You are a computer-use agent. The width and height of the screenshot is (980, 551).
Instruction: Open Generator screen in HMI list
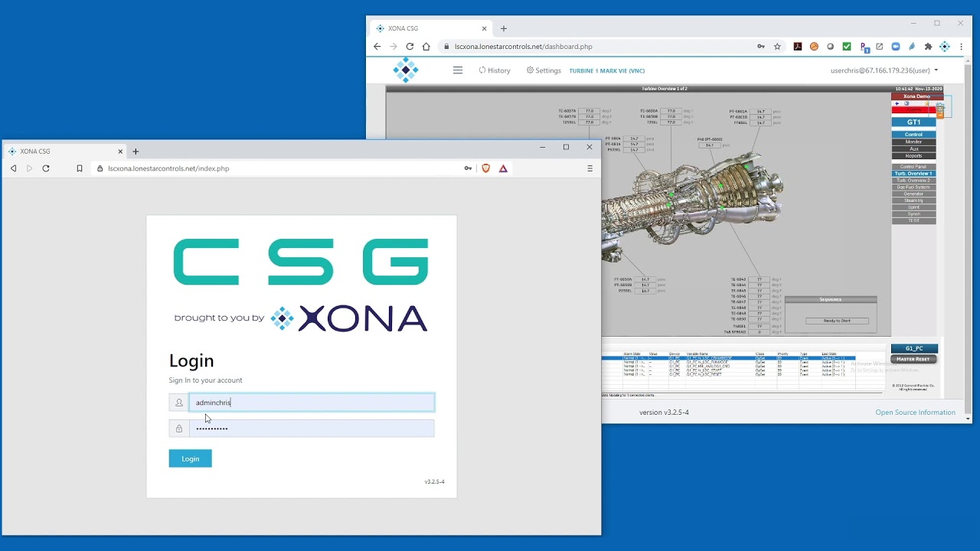click(913, 194)
